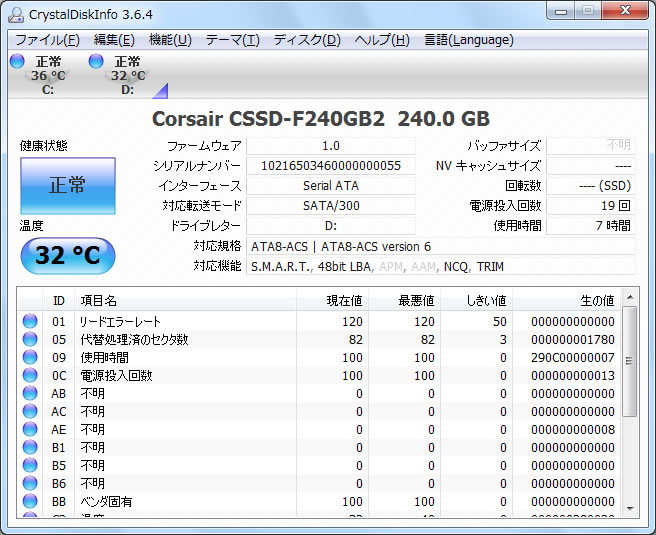Viewport: 656px width, 535px height.
Task: Click the status orb in row BB ベンダ固有
Action: [x=30, y=501]
